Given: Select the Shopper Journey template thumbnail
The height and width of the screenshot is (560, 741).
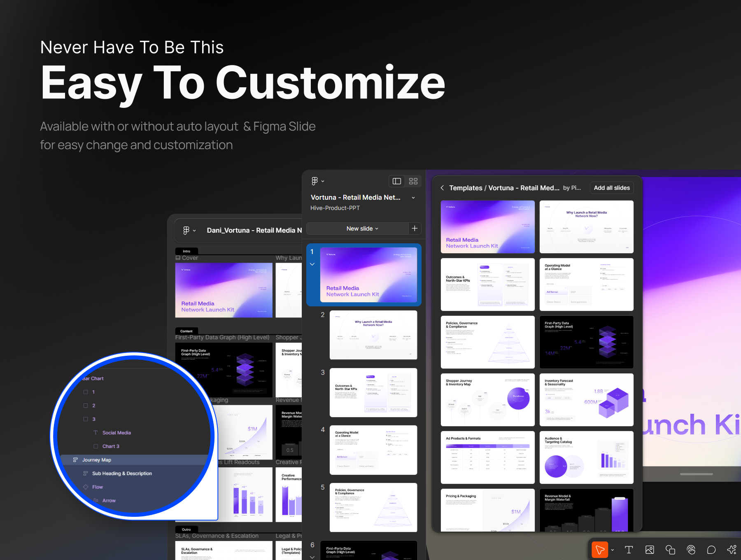Looking at the screenshot, I should pyautogui.click(x=487, y=400).
